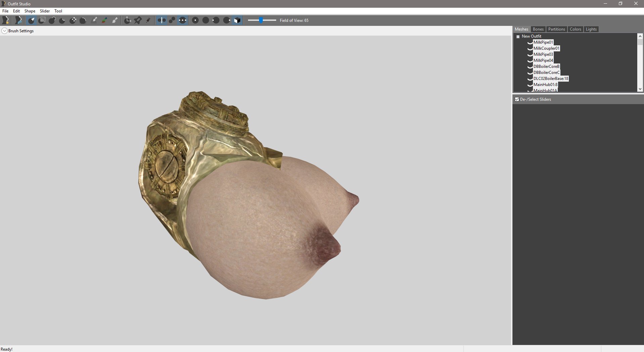
Task: Switch to Front view
Action: [x=195, y=20]
